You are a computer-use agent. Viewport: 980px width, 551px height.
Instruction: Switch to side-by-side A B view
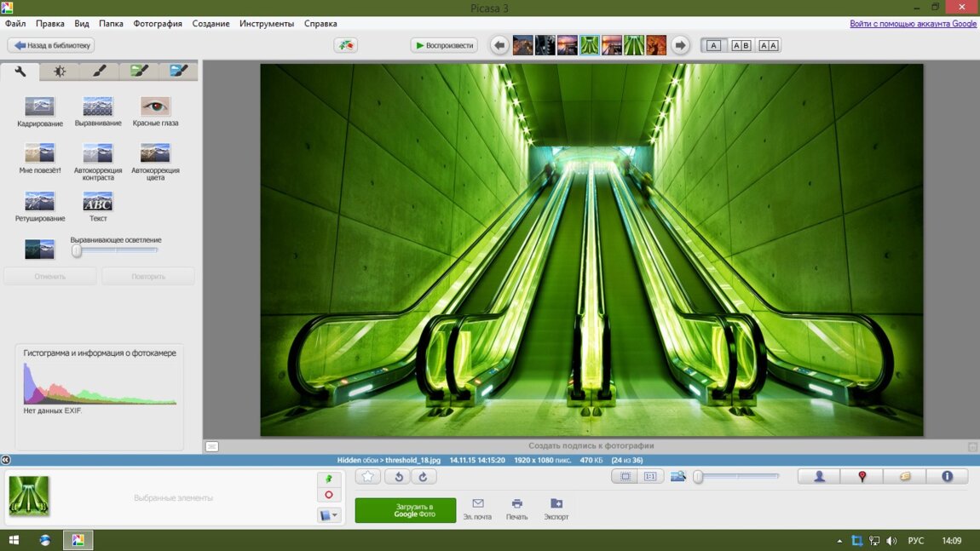coord(741,46)
